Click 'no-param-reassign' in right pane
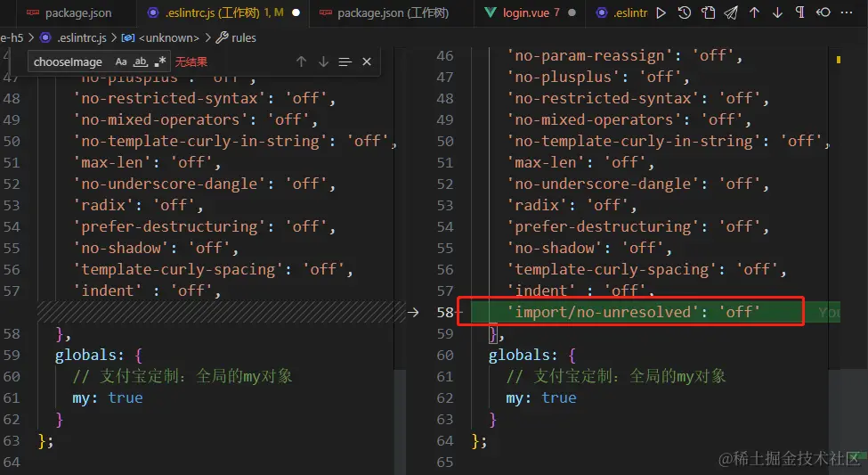The width and height of the screenshot is (868, 475). tap(589, 55)
